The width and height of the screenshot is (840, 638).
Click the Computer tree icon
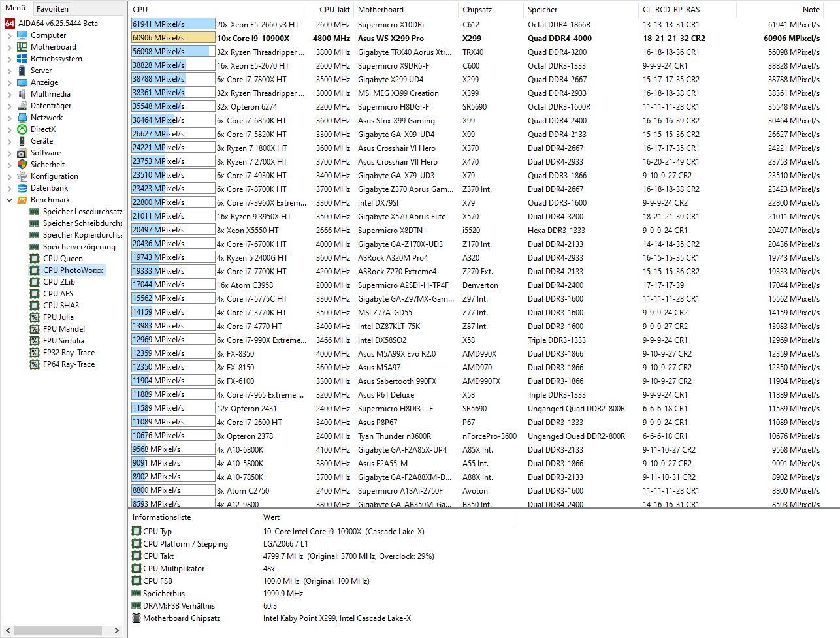pos(22,35)
